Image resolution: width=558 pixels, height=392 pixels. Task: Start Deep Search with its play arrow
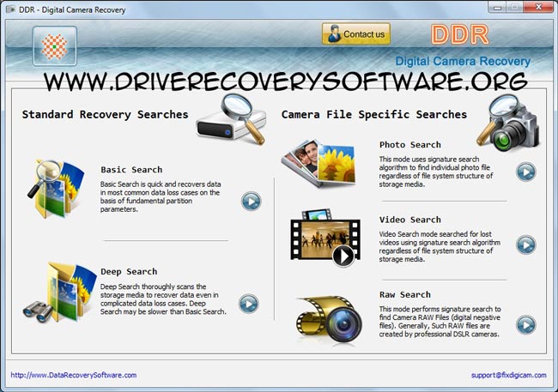click(x=248, y=304)
